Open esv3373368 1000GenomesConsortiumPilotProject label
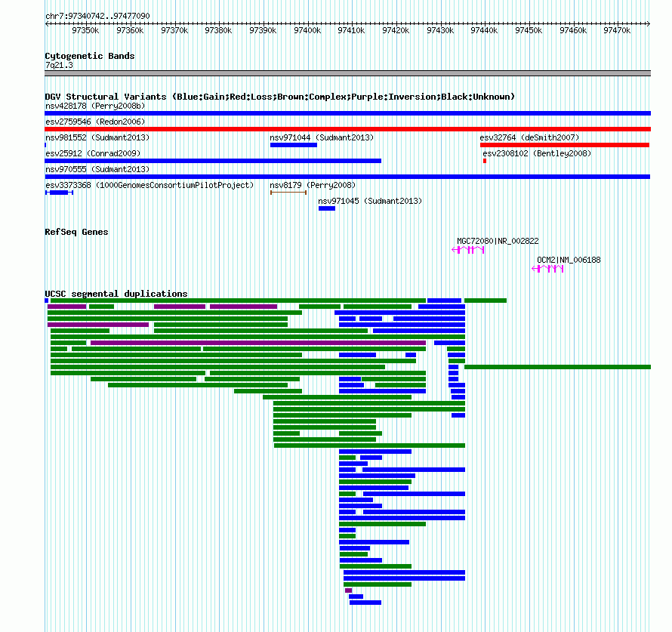 150,185
